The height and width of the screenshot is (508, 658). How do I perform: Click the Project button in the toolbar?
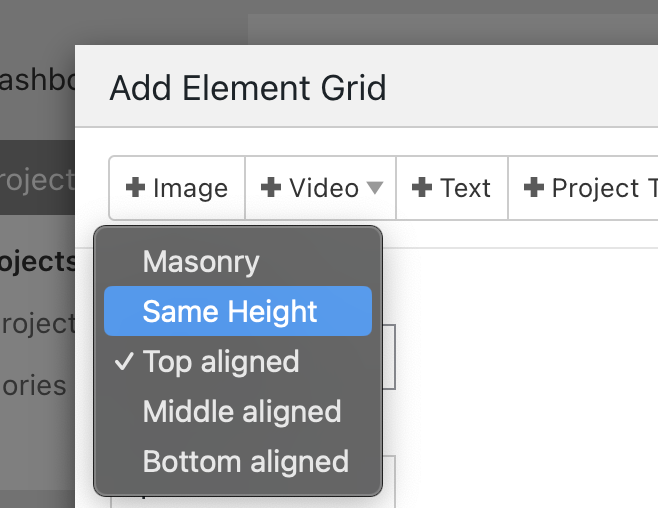click(x=590, y=188)
